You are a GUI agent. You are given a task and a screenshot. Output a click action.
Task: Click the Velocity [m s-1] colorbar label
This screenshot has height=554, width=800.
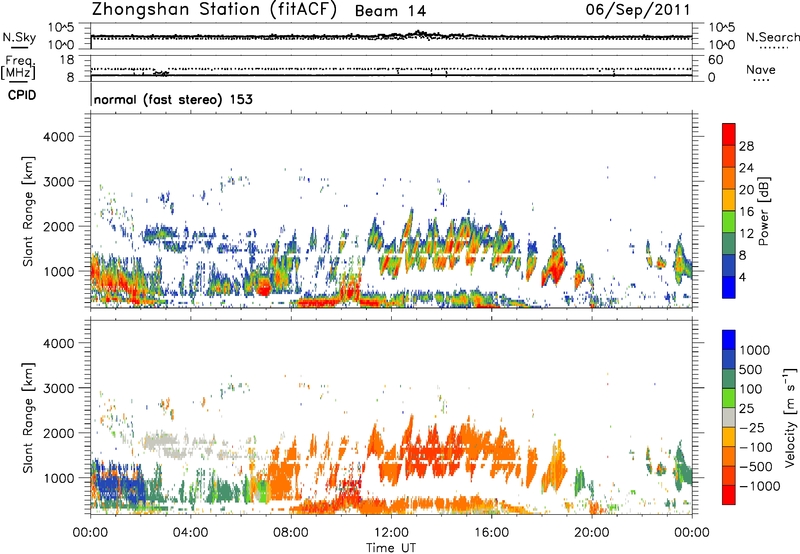(790, 417)
